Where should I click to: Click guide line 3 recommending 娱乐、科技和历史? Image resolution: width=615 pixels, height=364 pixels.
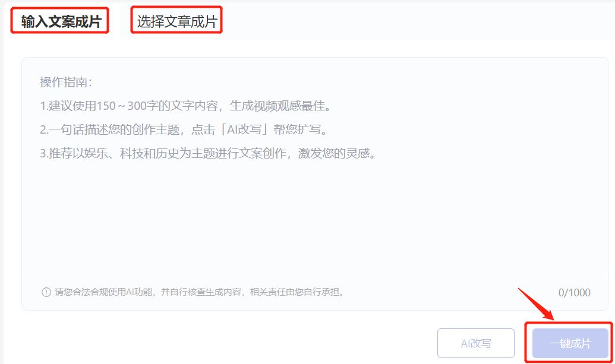[x=209, y=153]
